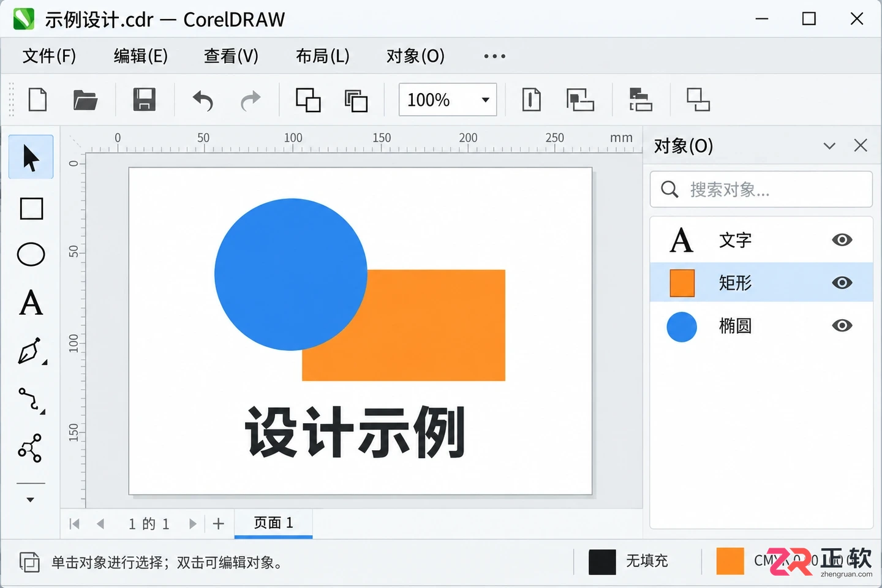
Task: Open the 文件(F) menu
Action: [x=49, y=56]
